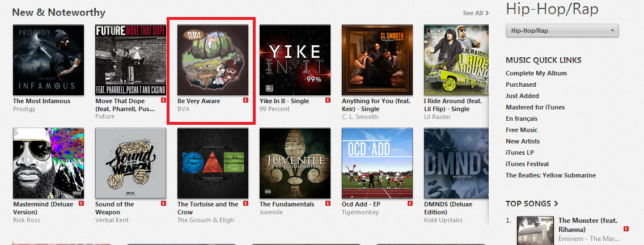Open the Hip-Hop/Rap genre dropdown
The image size is (644, 245).
pyautogui.click(x=562, y=31)
